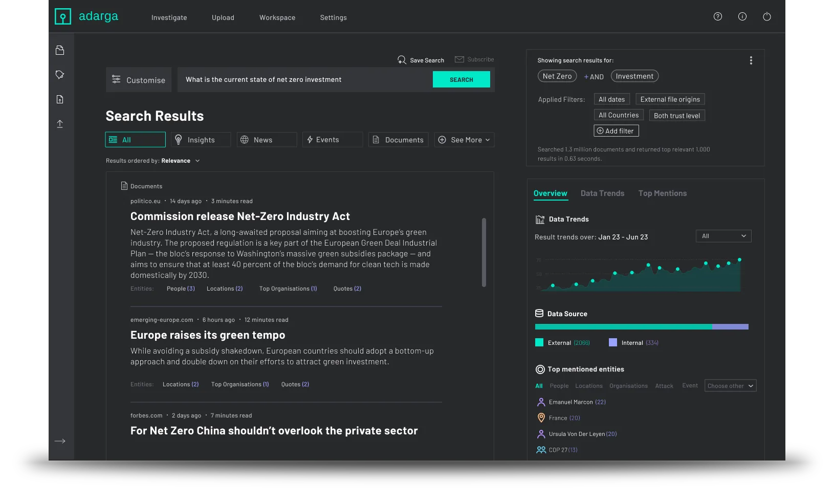The height and width of the screenshot is (504, 834).
Task: Filter entities by Organisations
Action: (628, 386)
